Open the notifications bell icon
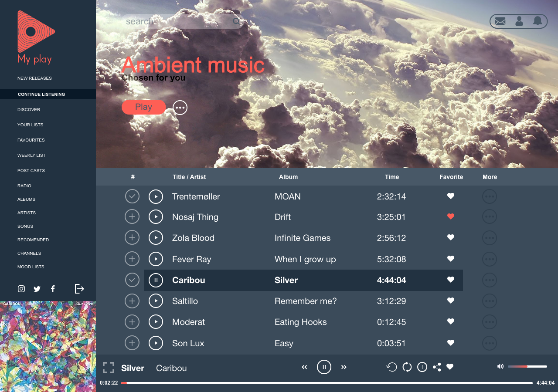 [538, 21]
